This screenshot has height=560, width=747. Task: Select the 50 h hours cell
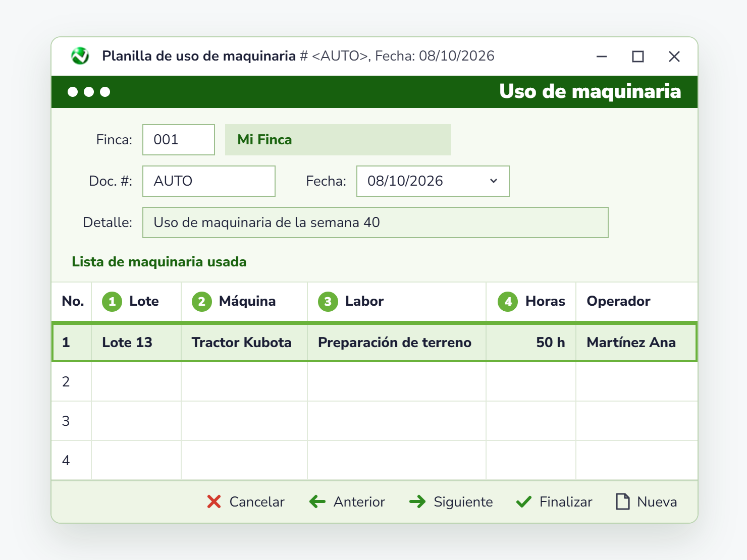pyautogui.click(x=531, y=343)
